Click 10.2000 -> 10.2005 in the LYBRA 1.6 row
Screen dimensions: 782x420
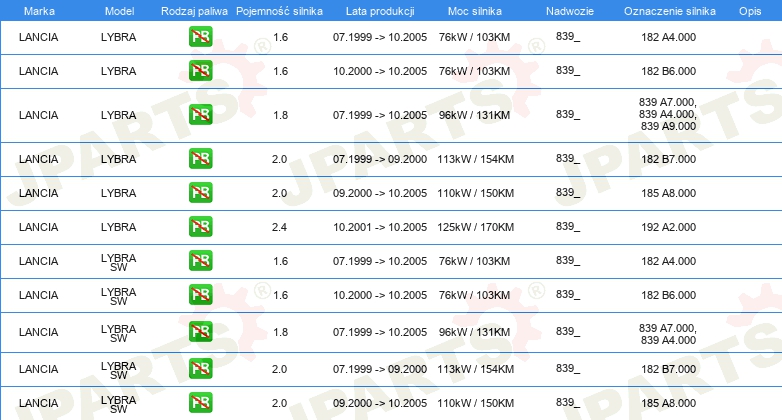point(380,71)
